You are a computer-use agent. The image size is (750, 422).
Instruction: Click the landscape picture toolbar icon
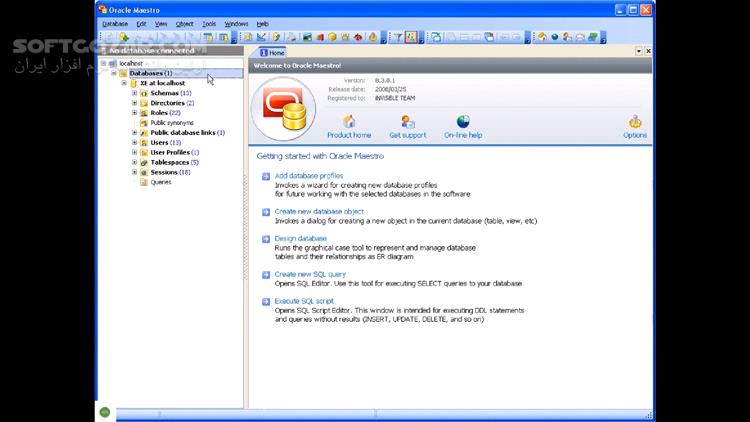[307, 37]
